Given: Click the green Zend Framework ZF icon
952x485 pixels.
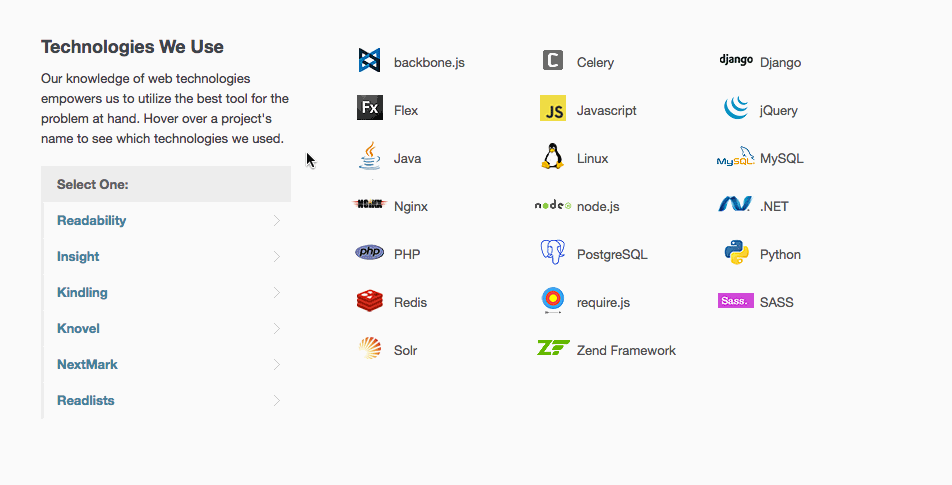Looking at the screenshot, I should tap(553, 347).
